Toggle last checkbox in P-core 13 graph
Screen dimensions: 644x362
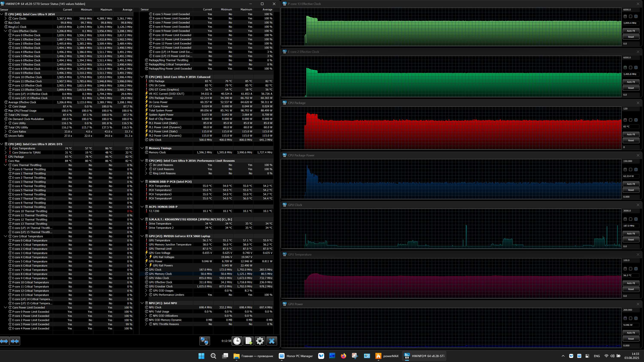636,17
